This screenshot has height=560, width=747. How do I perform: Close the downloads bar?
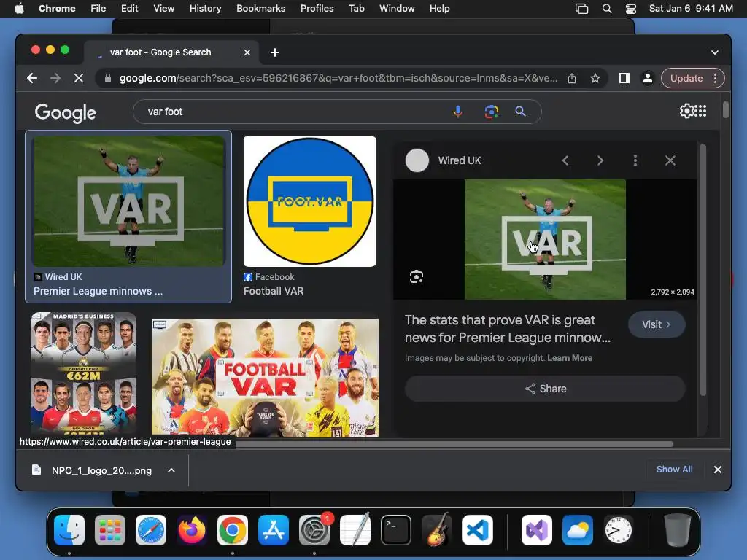(718, 470)
